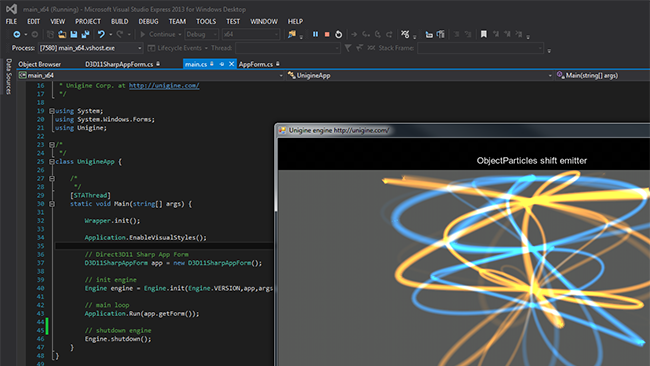Click the Find in Files icon
The width and height of the screenshot is (650, 366).
[x=292, y=34]
